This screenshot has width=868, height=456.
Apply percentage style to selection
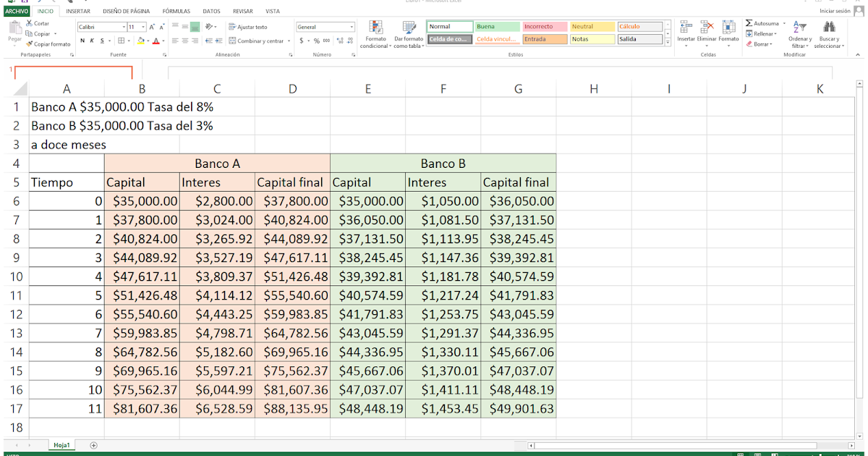[x=316, y=41]
